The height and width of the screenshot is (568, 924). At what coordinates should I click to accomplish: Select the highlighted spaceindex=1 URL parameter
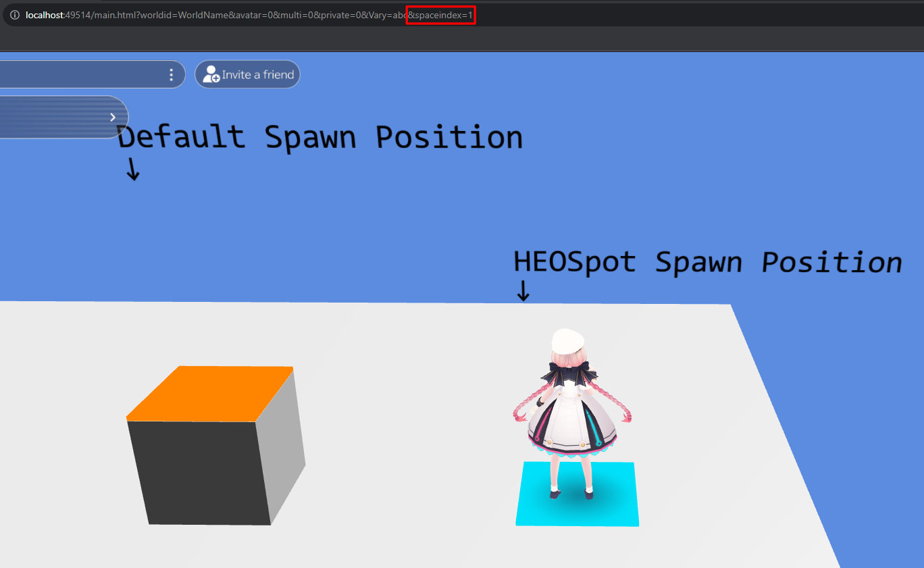tap(440, 15)
